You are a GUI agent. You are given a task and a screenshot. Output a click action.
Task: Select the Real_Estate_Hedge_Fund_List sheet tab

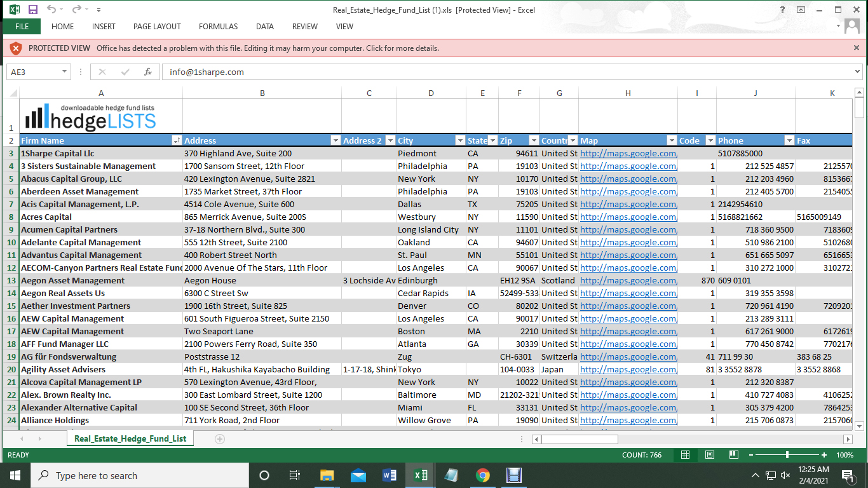pos(130,438)
